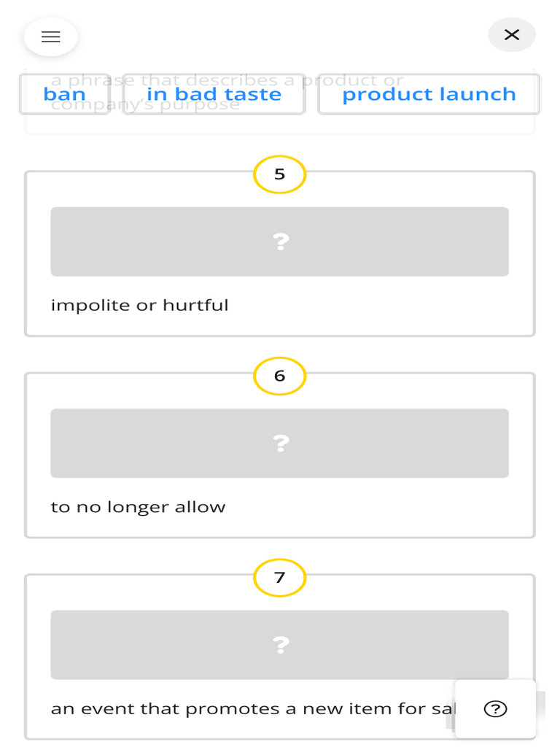
Task: Select the word chip 'ban'
Action: tap(64, 94)
